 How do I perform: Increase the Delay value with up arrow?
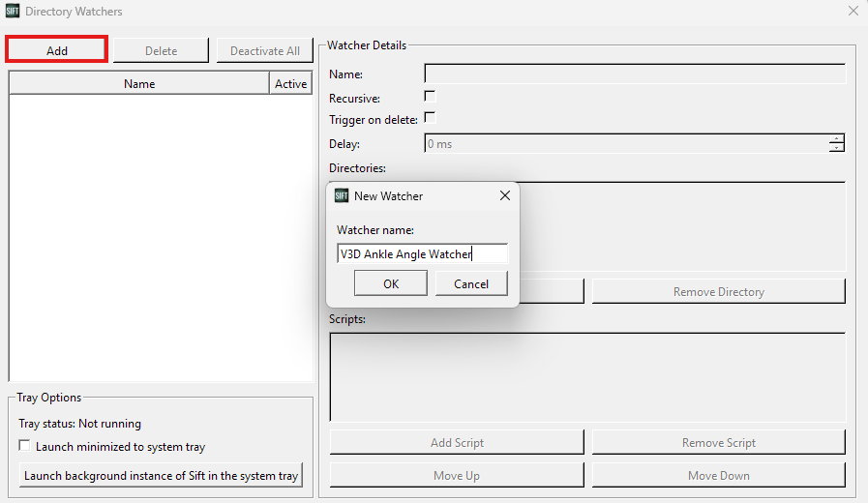[836, 139]
